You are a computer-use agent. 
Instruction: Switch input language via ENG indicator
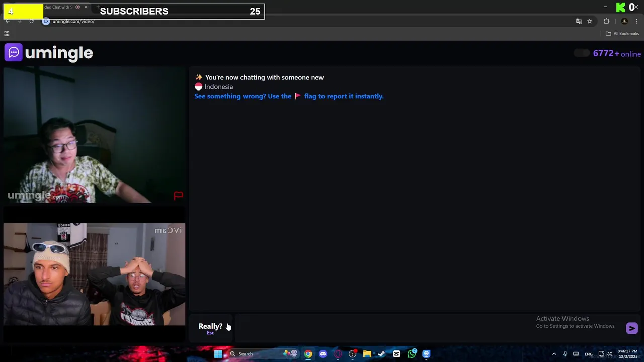click(x=588, y=354)
